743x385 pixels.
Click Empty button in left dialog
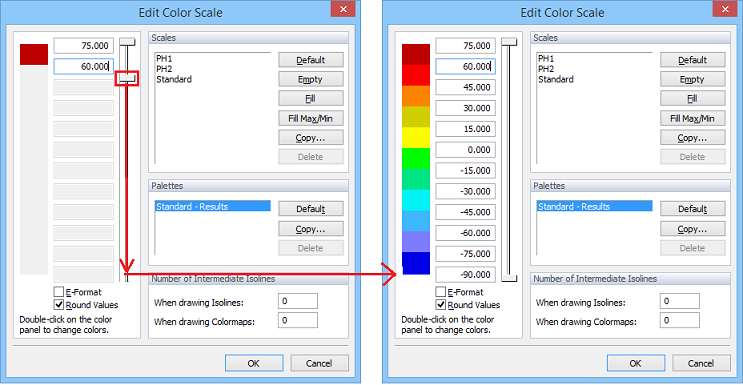pos(311,80)
